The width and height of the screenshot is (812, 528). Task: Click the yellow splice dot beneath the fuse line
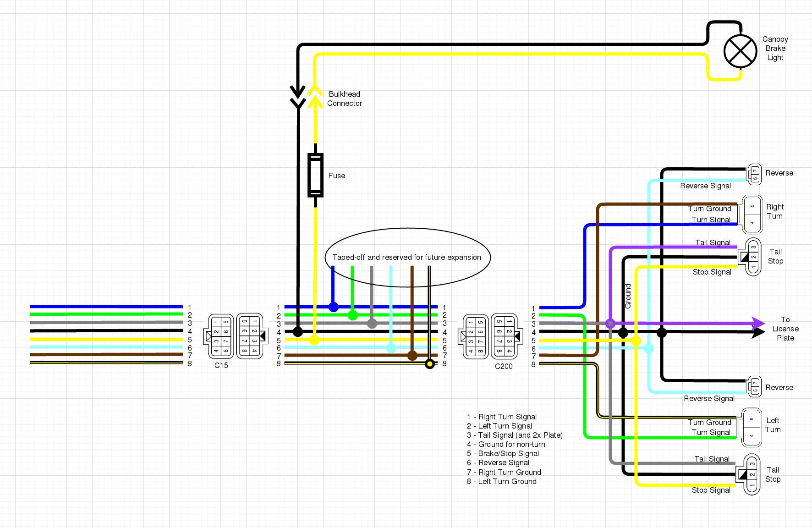(x=314, y=340)
